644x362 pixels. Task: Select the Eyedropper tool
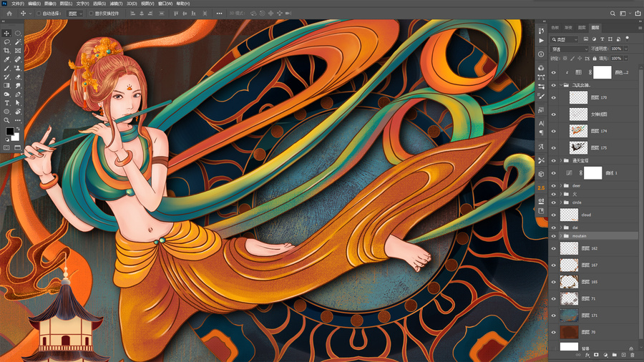(6, 59)
